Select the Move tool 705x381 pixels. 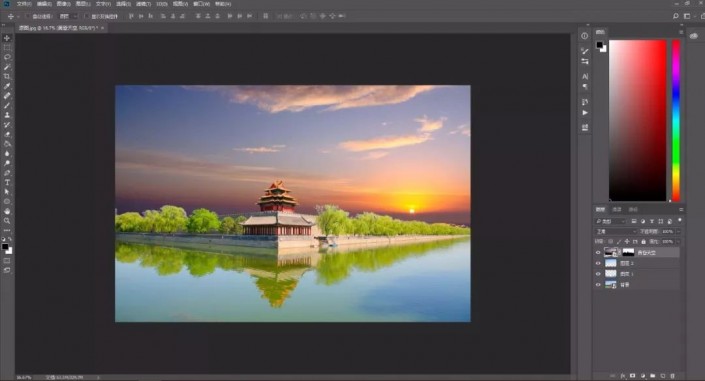pos(7,38)
